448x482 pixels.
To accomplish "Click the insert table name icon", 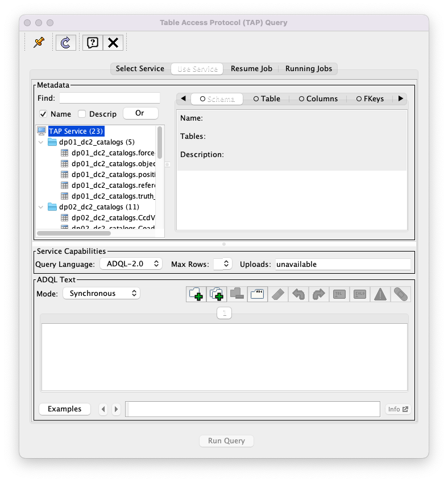I will click(339, 294).
